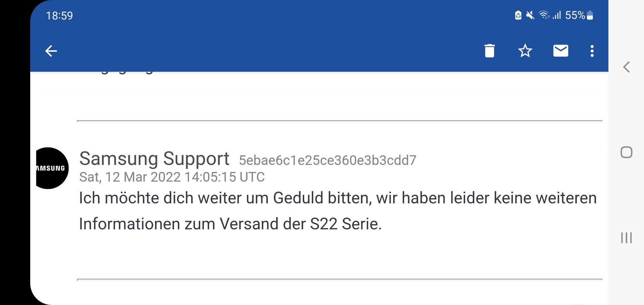Tap the Wi-Fi status icon
This screenshot has width=644, height=305.
click(544, 15)
